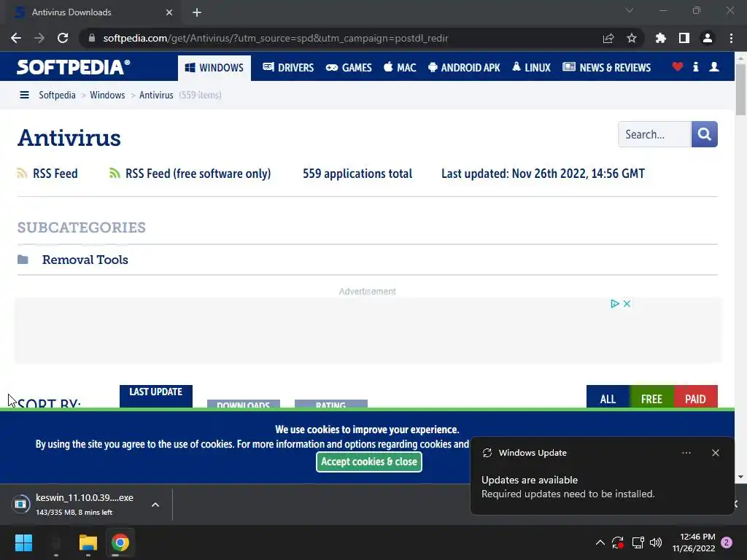Click the Windows Update tray icon

tap(618, 542)
